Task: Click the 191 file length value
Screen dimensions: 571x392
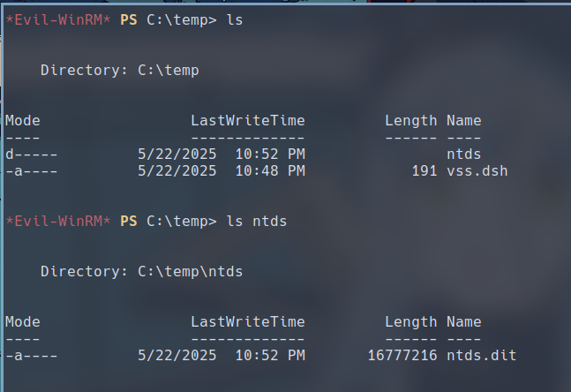Action: point(424,170)
